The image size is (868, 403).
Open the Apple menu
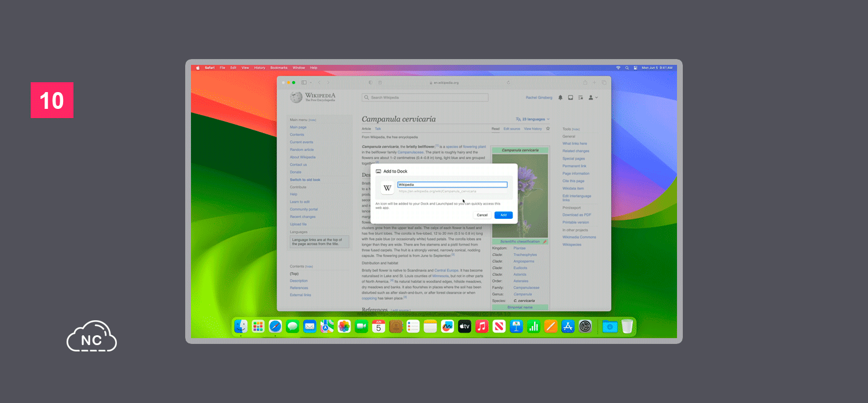197,68
